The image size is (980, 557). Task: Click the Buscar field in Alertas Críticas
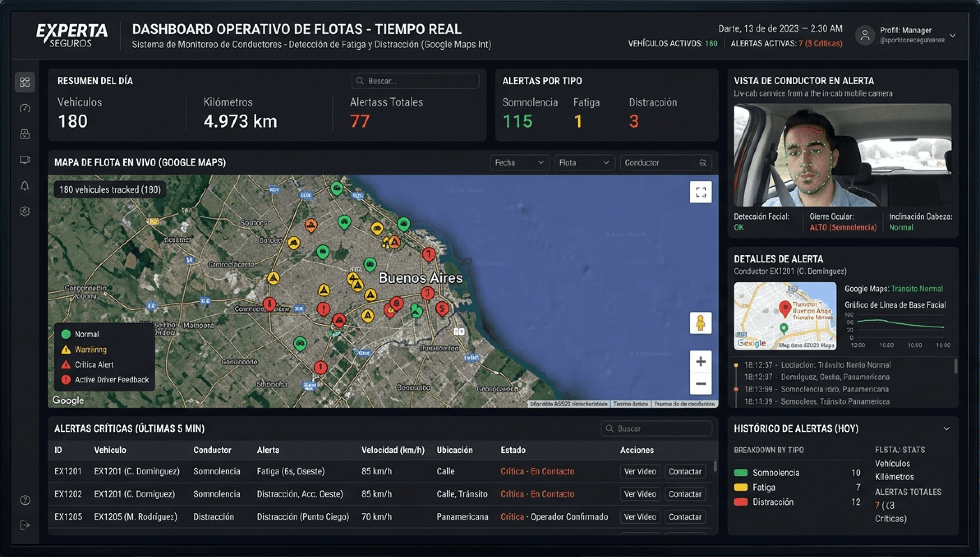pyautogui.click(x=656, y=428)
